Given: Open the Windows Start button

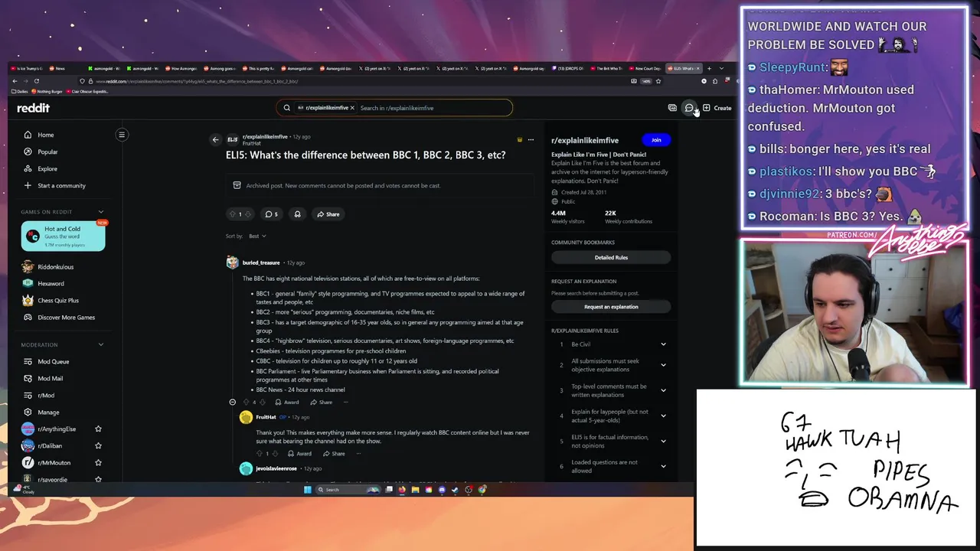Looking at the screenshot, I should [308, 490].
